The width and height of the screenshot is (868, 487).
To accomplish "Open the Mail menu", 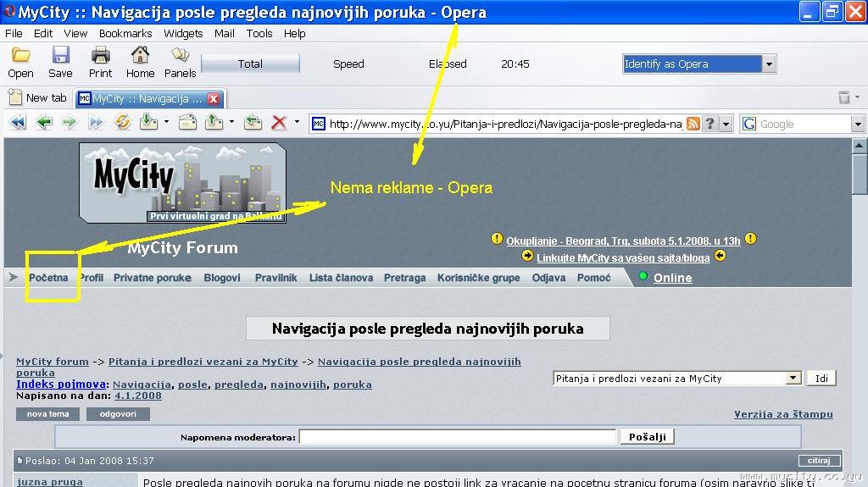I will coord(224,33).
